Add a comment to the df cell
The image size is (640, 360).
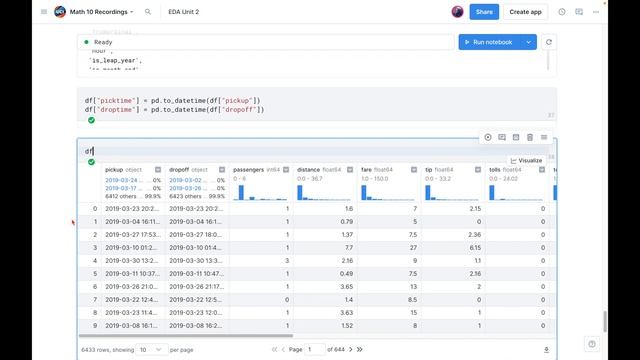pos(502,138)
